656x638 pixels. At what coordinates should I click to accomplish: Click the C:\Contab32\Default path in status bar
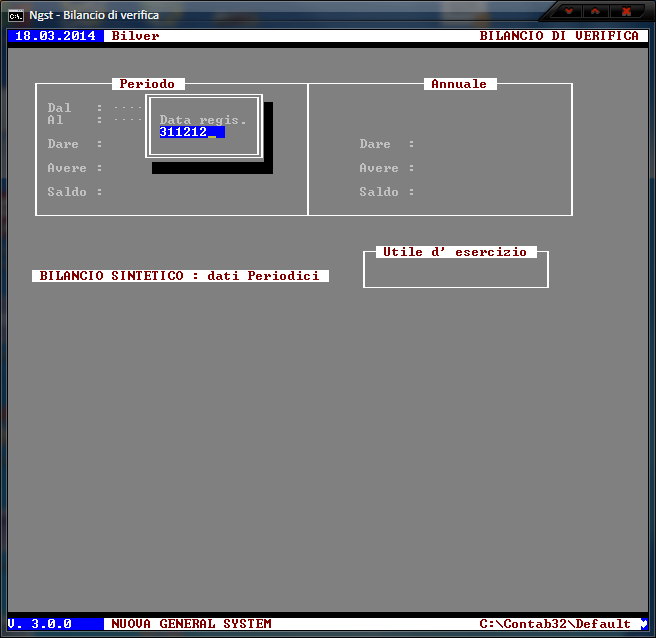(555, 624)
